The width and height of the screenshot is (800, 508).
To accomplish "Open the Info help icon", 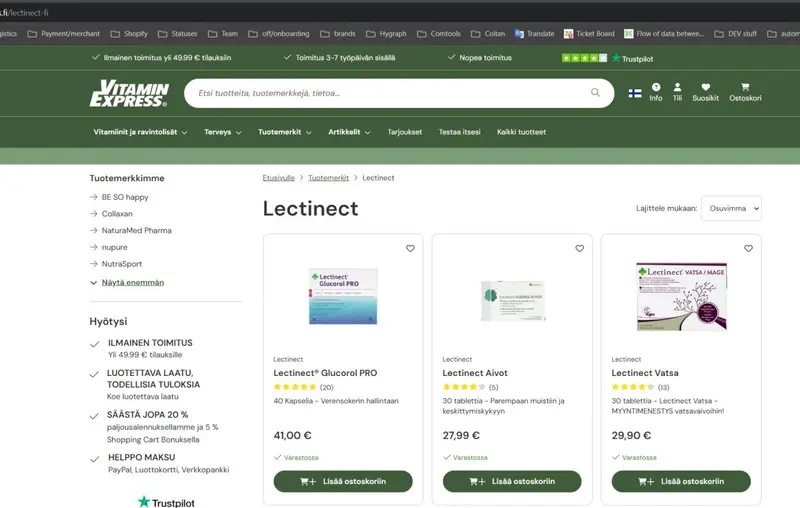I will point(656,92).
